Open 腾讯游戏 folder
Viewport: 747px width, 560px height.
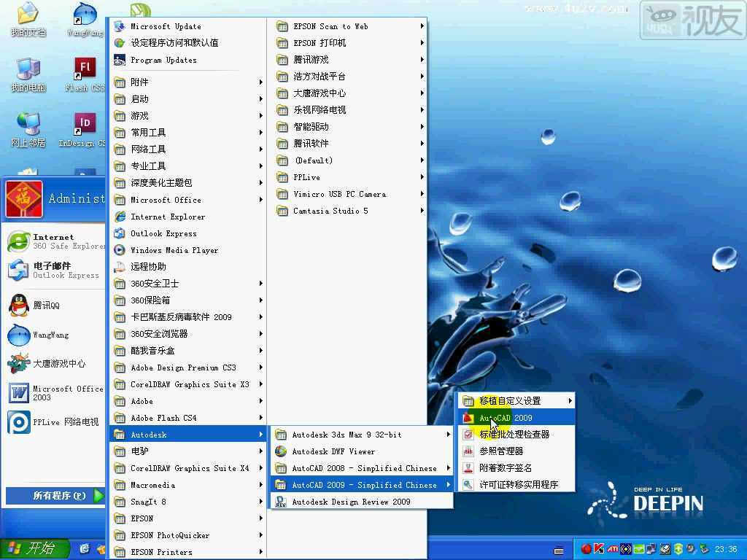350,60
